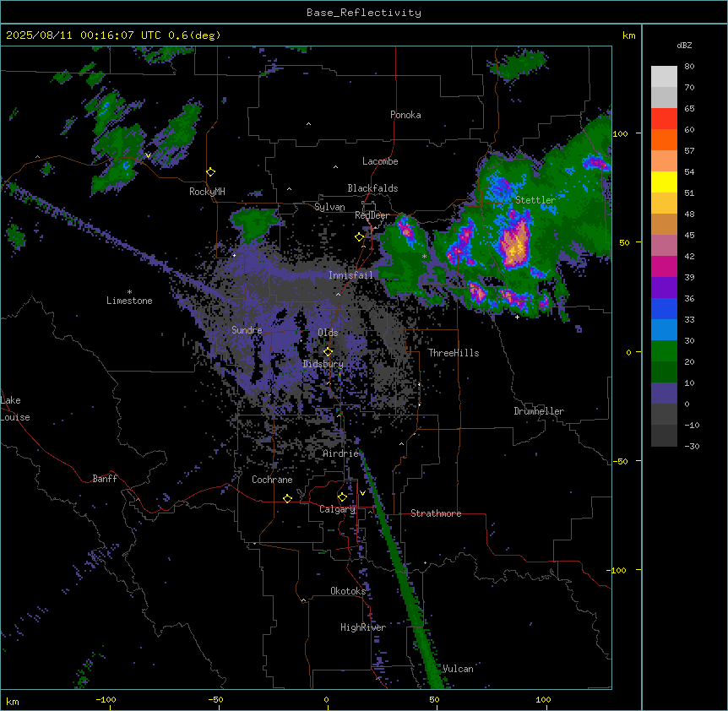The height and width of the screenshot is (711, 728).
Task: Click the -30 value on the dBZ scale
Action: [692, 446]
